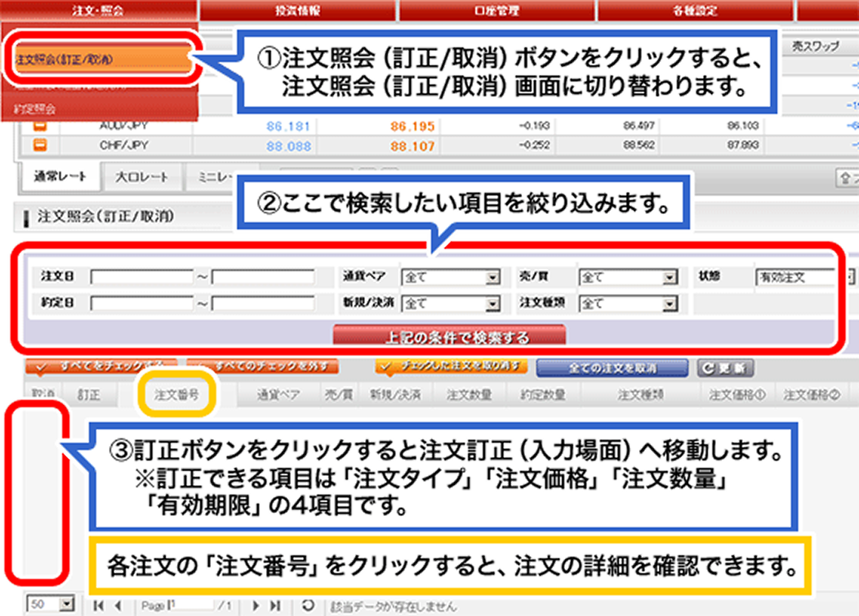Go to previous page arrow icon
Screen dimensions: 859x616
[118, 605]
